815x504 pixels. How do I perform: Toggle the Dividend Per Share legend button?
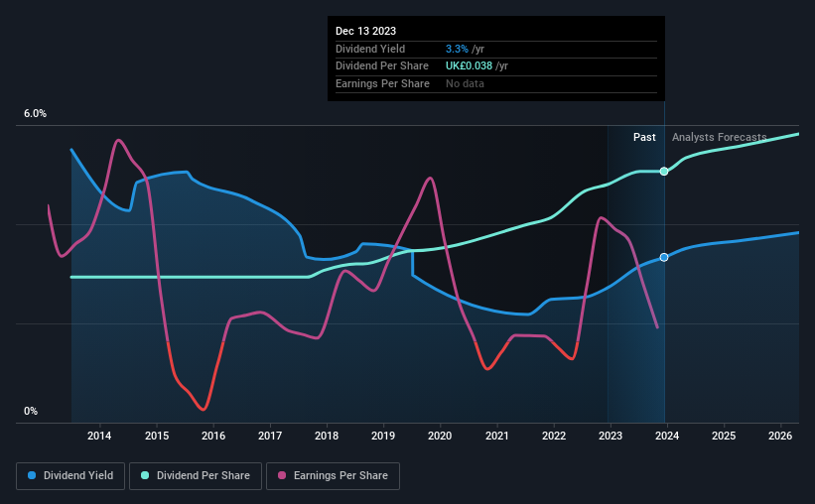pos(196,476)
